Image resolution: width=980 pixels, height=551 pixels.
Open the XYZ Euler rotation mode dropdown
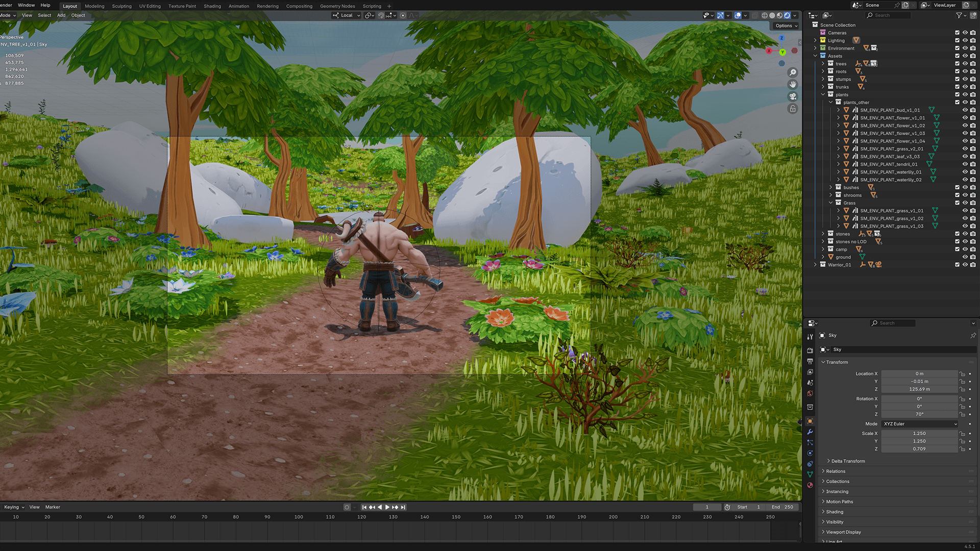click(x=920, y=424)
